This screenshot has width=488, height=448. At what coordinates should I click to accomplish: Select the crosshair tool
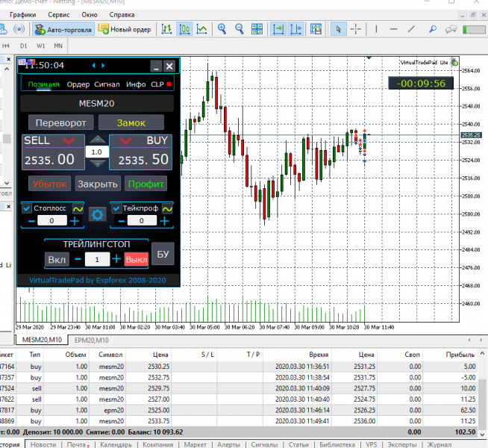355,29
